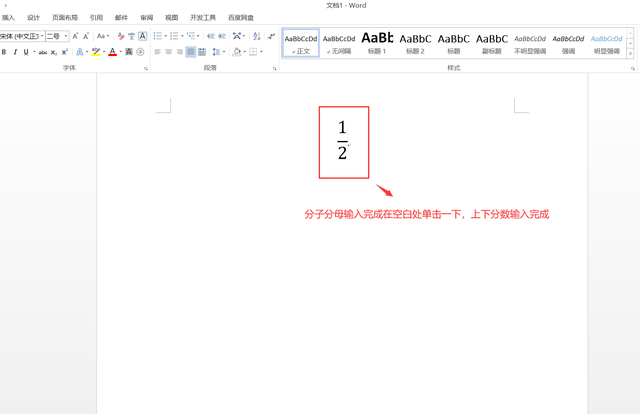Screen dimensions: 640x414
Task: Open the 引用 ribbon tab
Action: click(96, 18)
